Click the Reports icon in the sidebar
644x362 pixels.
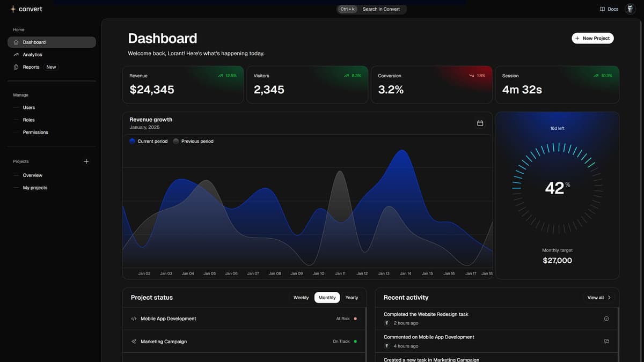17,67
